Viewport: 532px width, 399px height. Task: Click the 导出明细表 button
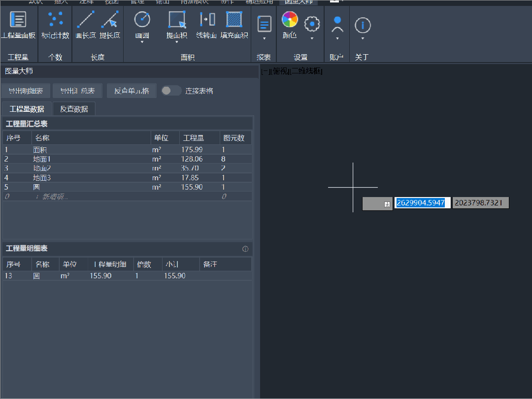pyautogui.click(x=26, y=91)
